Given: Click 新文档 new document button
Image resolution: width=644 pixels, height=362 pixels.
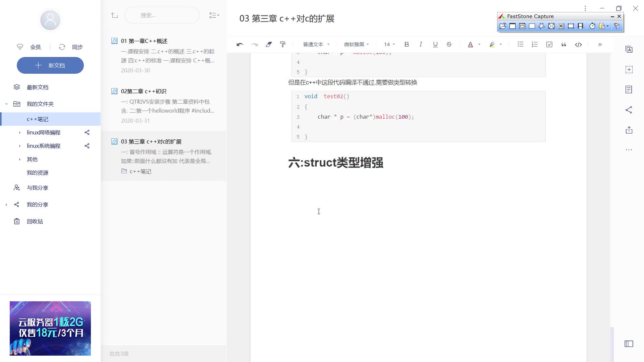Looking at the screenshot, I should click(50, 65).
